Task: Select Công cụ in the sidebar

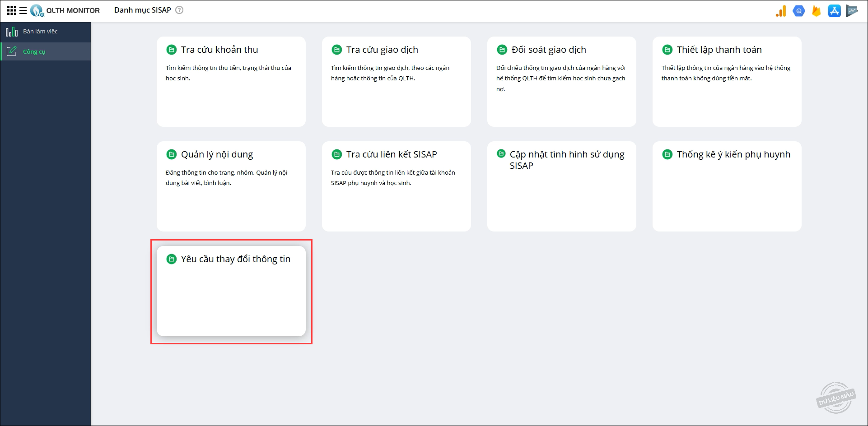Action: (34, 52)
